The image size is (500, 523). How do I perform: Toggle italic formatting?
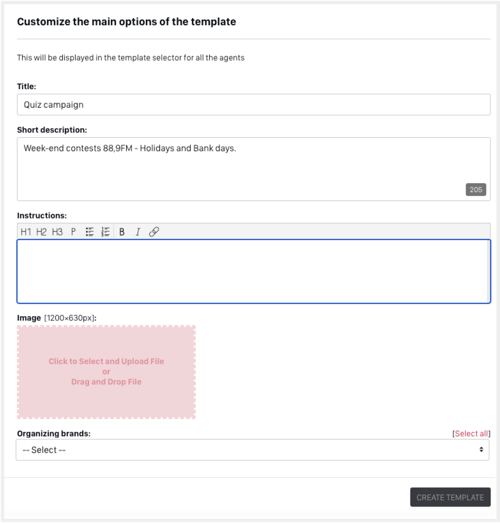(x=138, y=232)
